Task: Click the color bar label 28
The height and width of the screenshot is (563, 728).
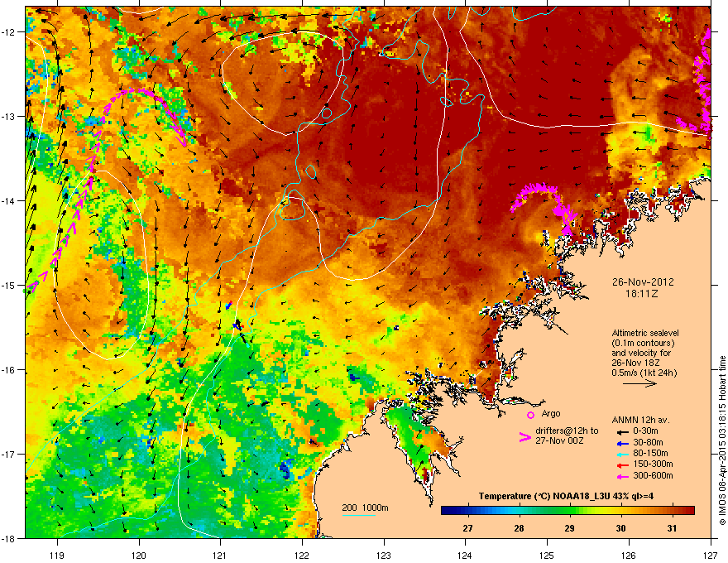Action: coord(519,528)
